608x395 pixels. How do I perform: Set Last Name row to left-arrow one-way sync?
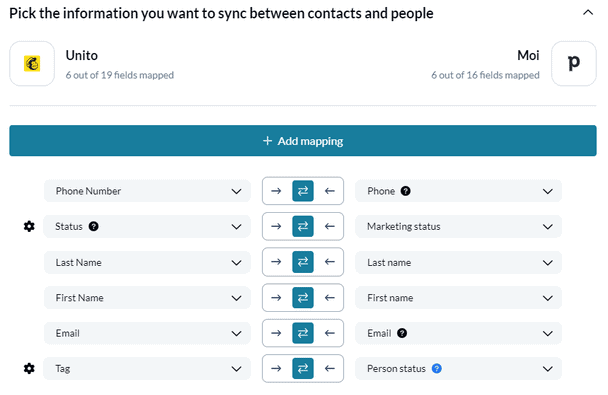coord(330,262)
